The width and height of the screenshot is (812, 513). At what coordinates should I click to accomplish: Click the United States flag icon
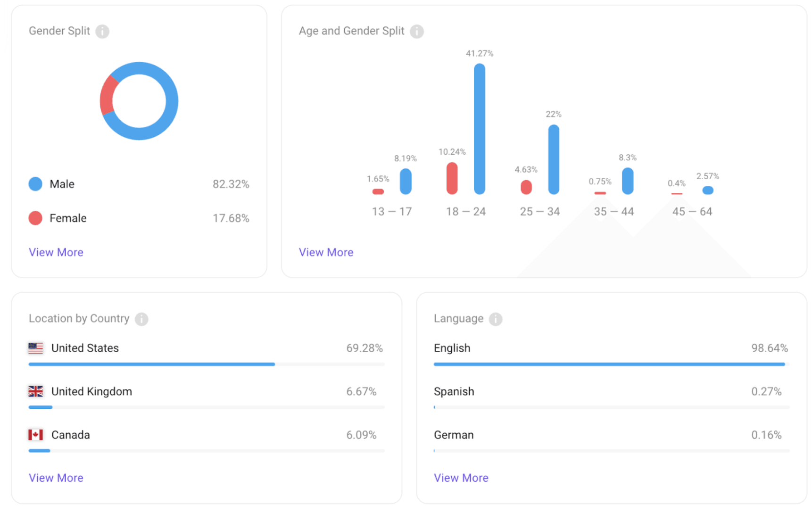[x=35, y=348]
